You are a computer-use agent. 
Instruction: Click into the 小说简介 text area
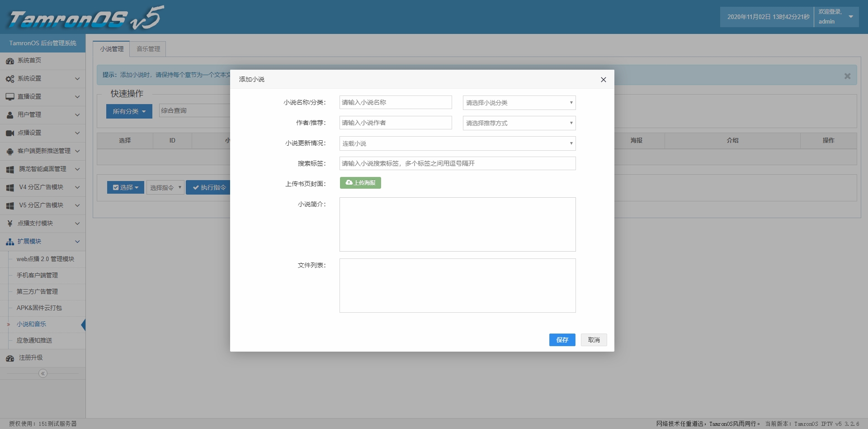point(458,224)
